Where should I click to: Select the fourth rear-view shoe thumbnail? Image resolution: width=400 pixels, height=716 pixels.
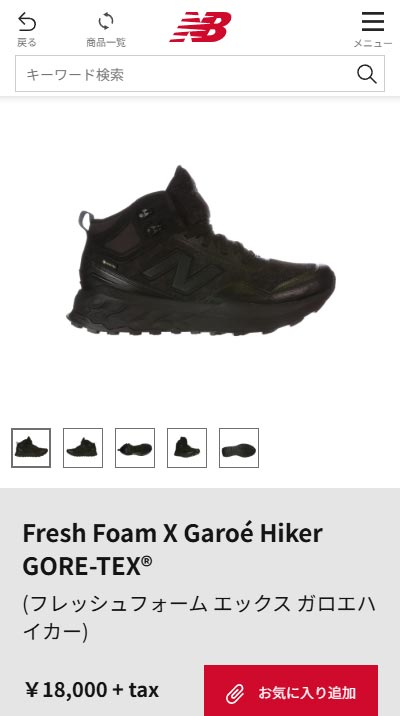187,448
